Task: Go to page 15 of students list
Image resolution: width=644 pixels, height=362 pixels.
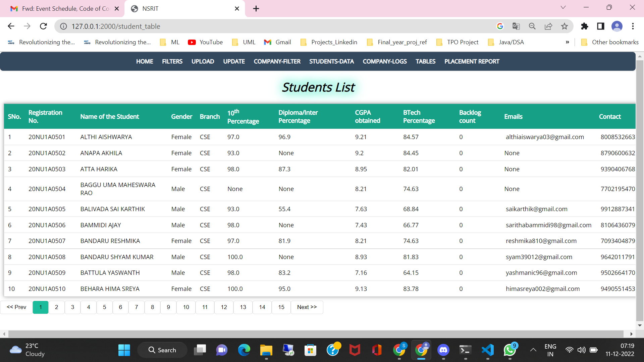Action: (281, 307)
